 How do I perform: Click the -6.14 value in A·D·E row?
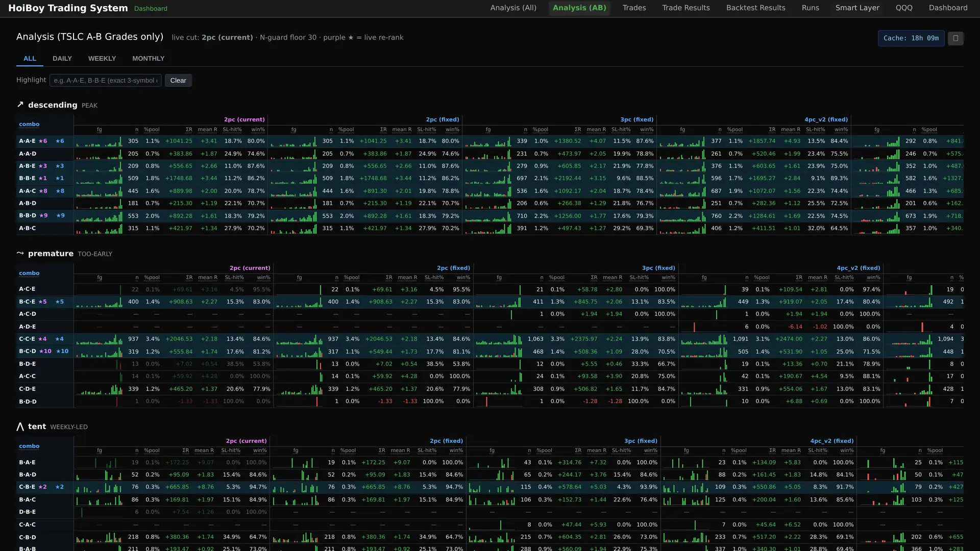pos(795,327)
